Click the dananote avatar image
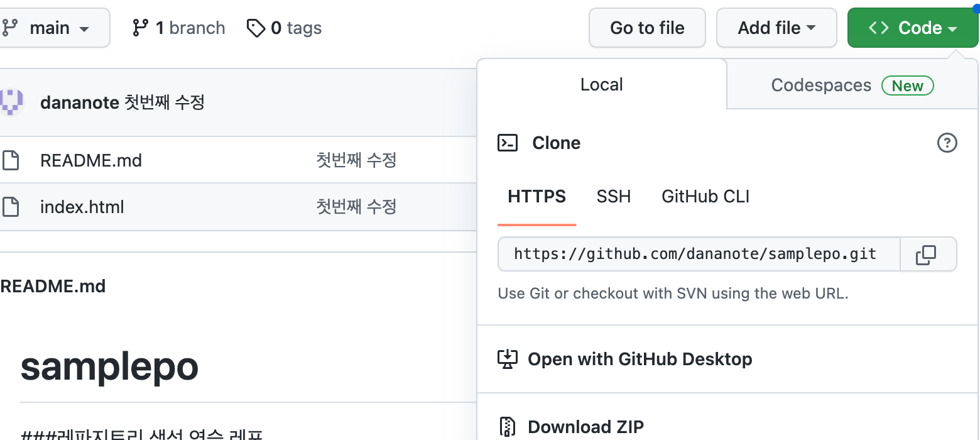980x440 pixels. click(x=12, y=102)
